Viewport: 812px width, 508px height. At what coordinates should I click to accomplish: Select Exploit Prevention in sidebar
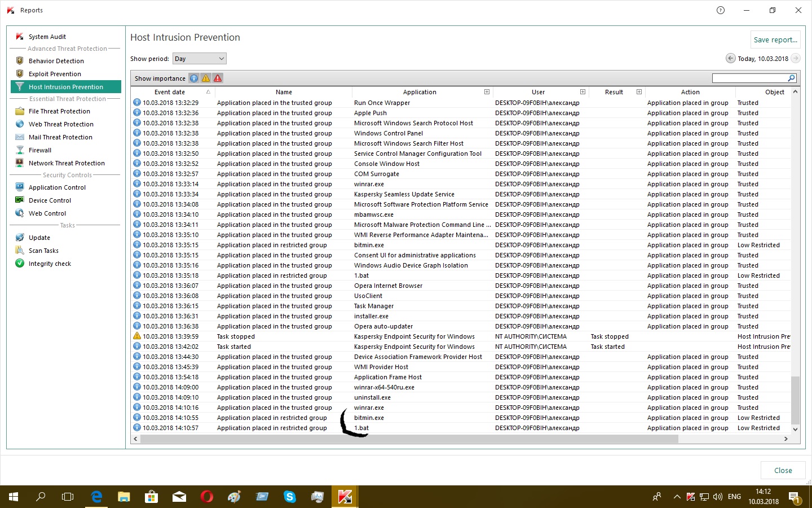(x=55, y=74)
